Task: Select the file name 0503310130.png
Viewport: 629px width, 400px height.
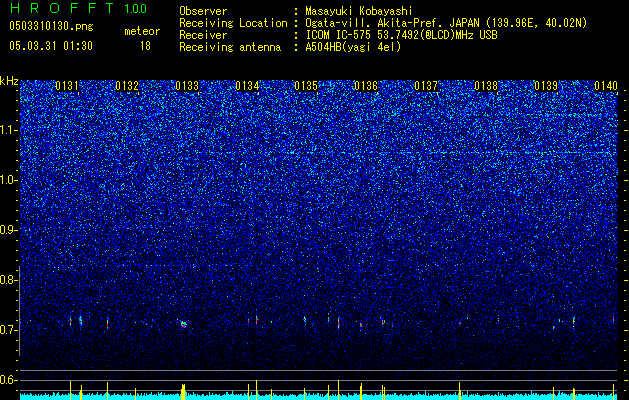Action: pyautogui.click(x=51, y=26)
